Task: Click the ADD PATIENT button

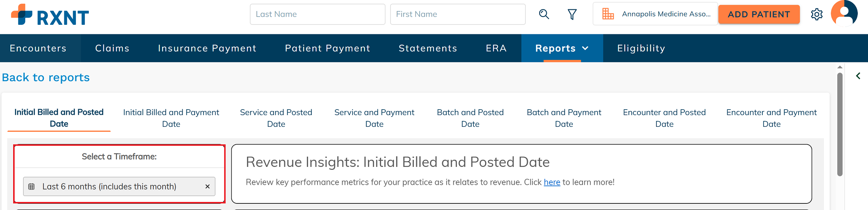Action: [x=759, y=14]
